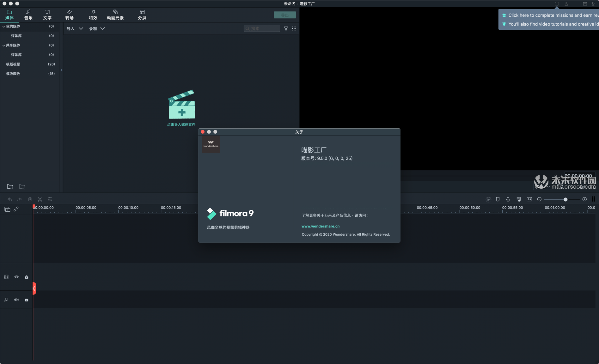Click the redo arrow in timeline toolbar

click(x=20, y=199)
